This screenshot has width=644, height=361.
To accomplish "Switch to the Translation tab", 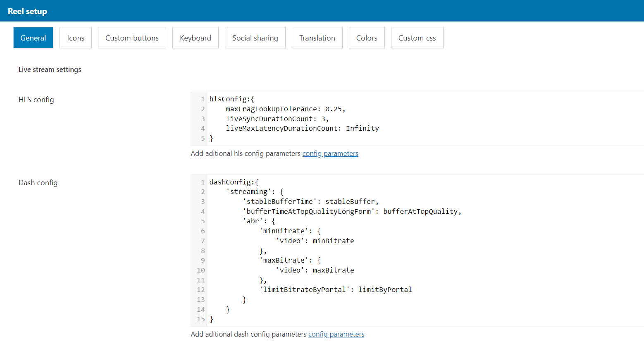I will click(317, 38).
